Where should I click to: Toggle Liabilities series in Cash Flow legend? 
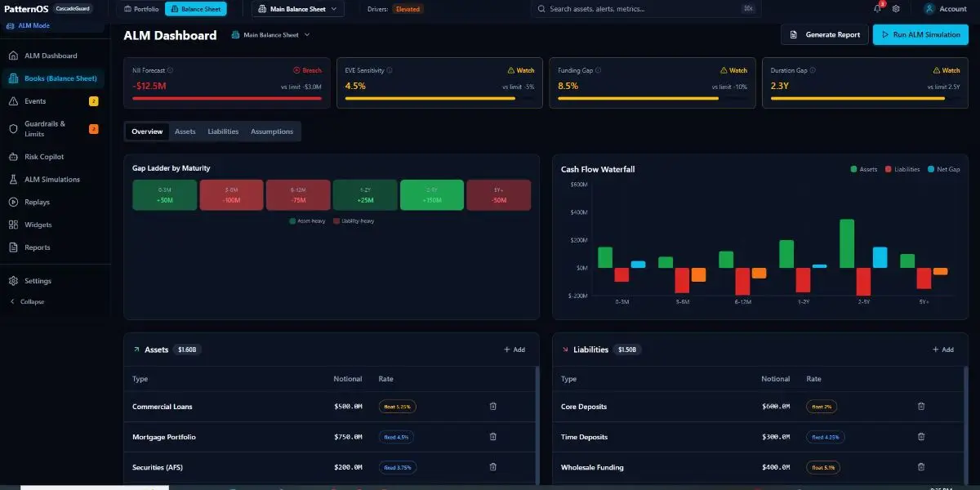(x=902, y=169)
